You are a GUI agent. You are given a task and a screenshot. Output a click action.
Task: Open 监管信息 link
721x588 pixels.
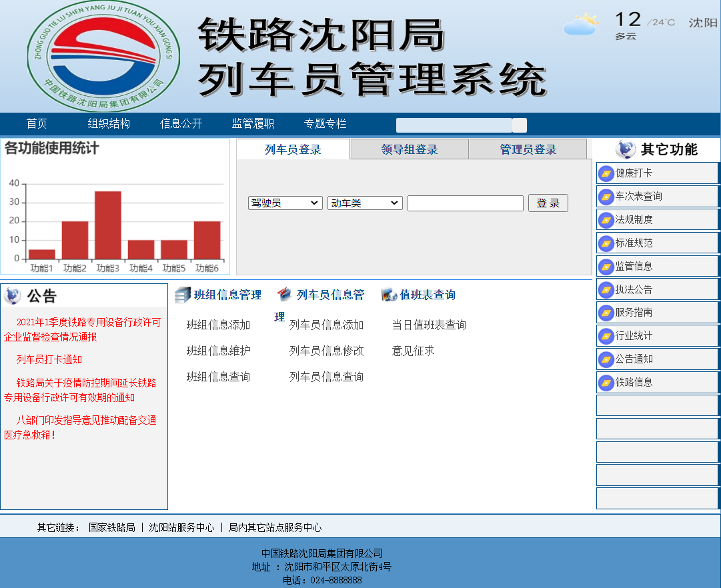tap(634, 267)
